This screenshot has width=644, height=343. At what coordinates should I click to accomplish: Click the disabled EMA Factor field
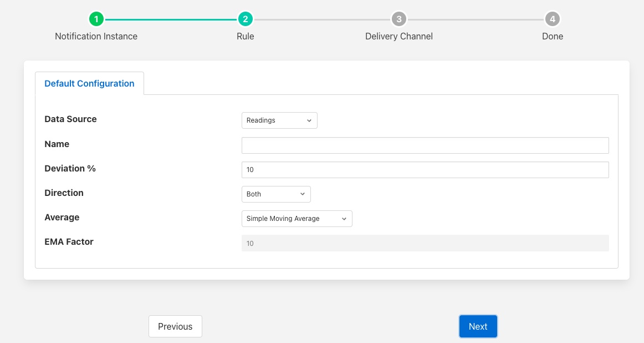(425, 243)
